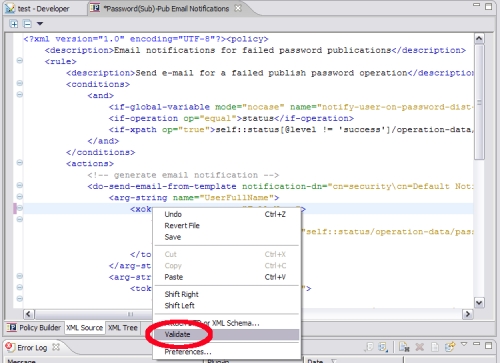Open the dropdown arrow beside Collapse All
The height and width of the screenshot is (363, 500).
(x=40, y=24)
